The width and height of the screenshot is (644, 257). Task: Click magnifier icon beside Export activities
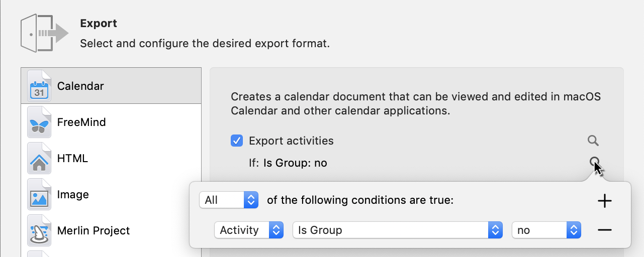tap(593, 141)
